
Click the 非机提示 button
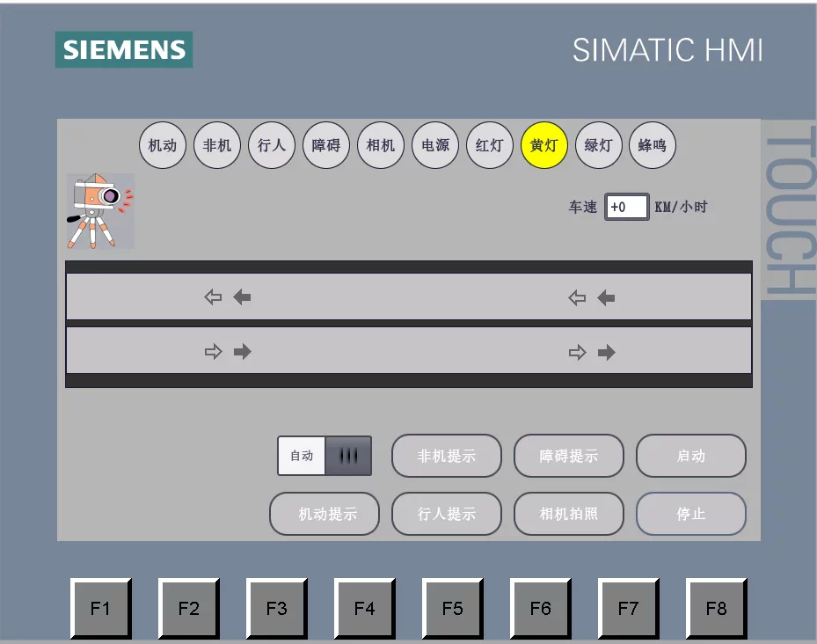[447, 456]
